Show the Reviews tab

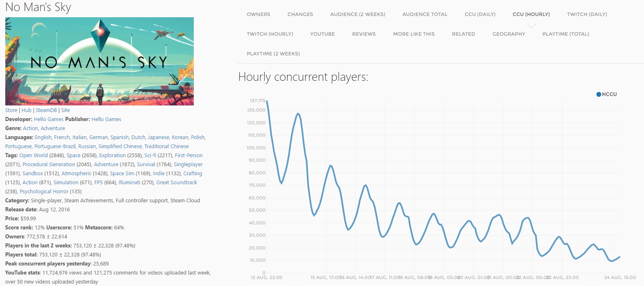coord(364,34)
